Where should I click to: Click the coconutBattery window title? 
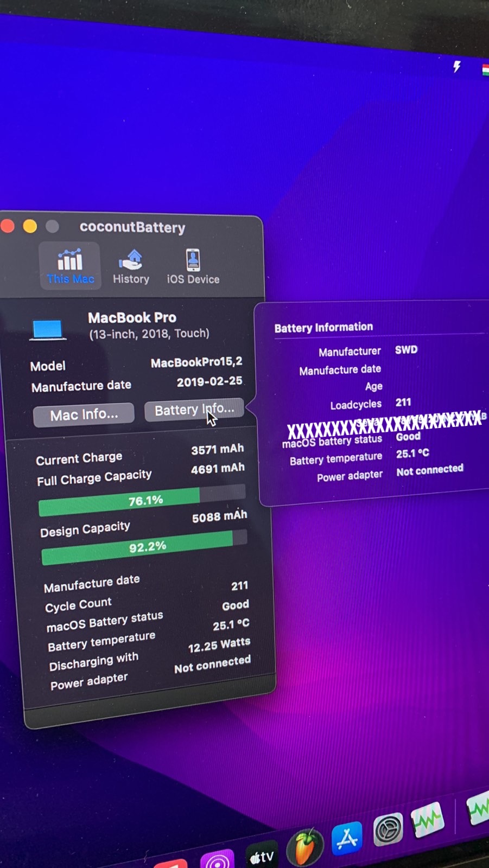point(132,227)
